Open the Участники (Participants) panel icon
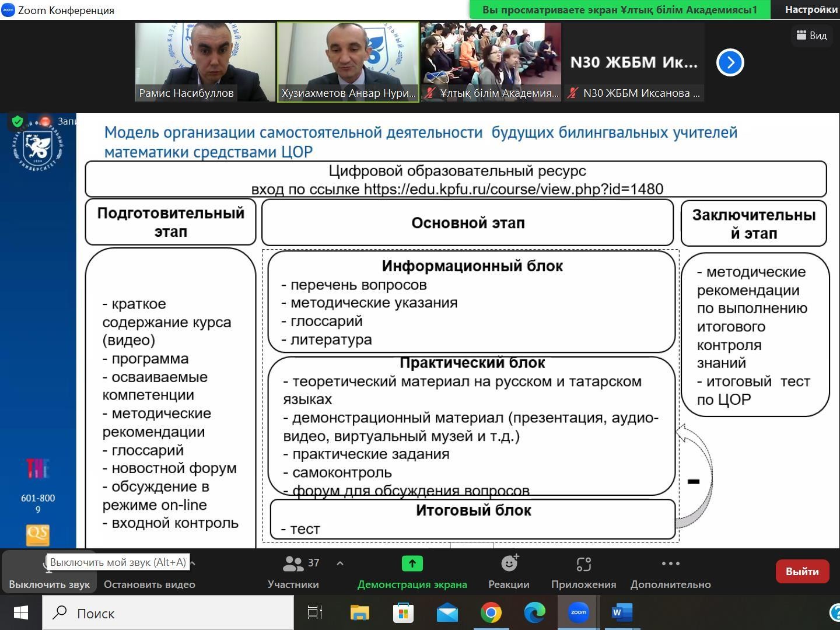 [293, 563]
